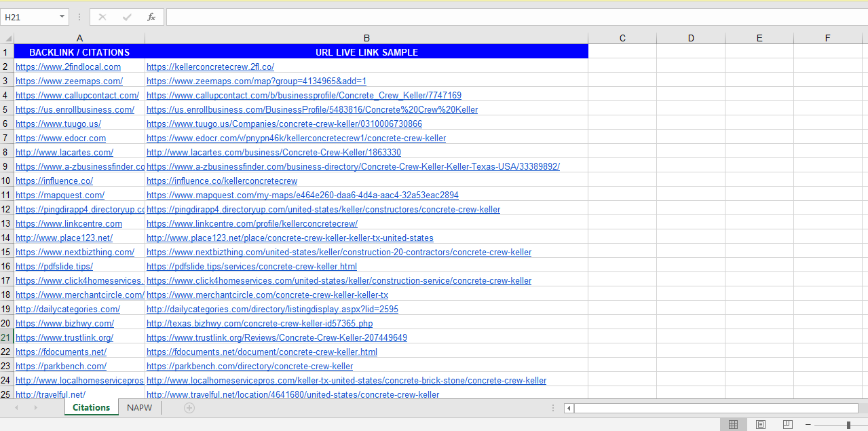Select column C header
868x431 pixels.
pos(622,38)
